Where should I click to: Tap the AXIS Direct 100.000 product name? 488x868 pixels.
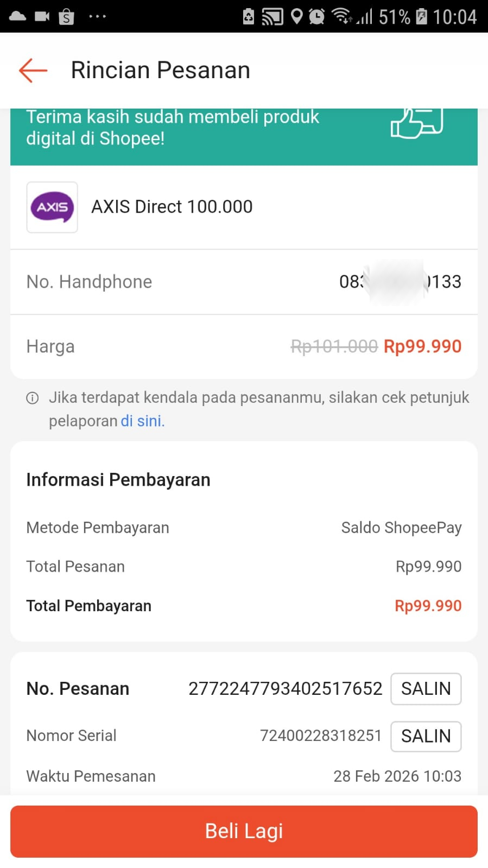coord(172,207)
